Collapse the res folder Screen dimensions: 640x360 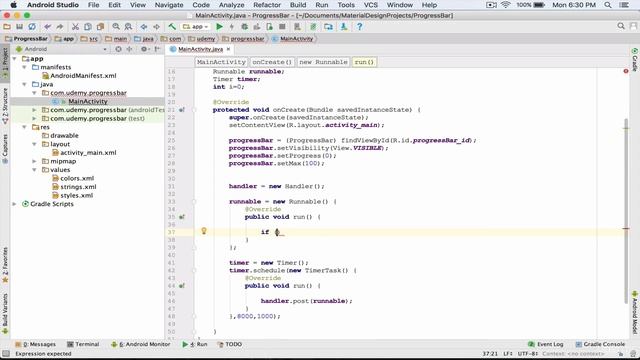(24, 127)
